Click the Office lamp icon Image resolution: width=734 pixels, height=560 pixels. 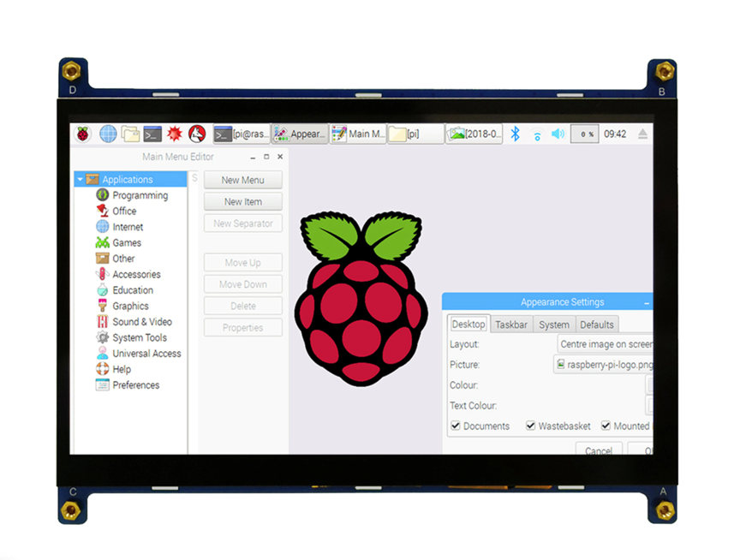[x=103, y=211]
